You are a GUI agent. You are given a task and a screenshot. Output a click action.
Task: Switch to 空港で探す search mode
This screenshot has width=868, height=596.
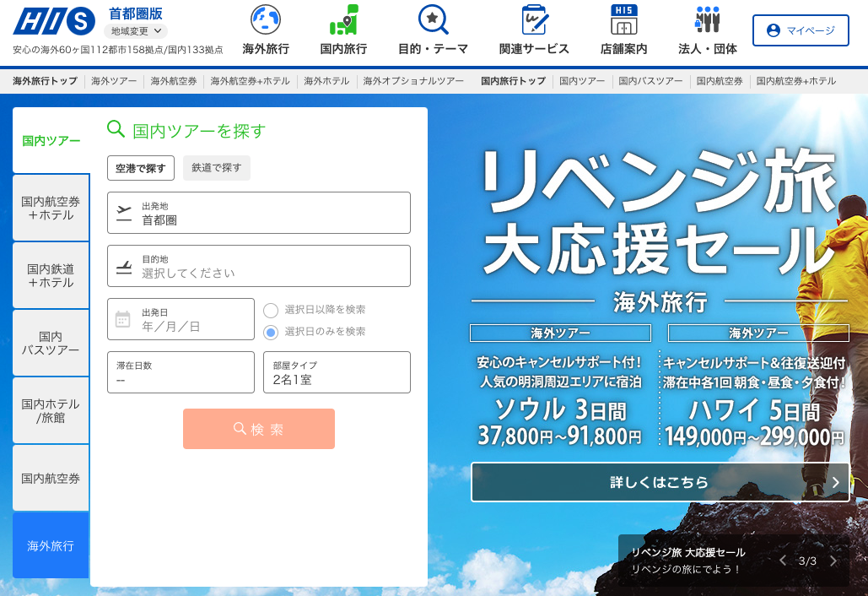tap(141, 168)
